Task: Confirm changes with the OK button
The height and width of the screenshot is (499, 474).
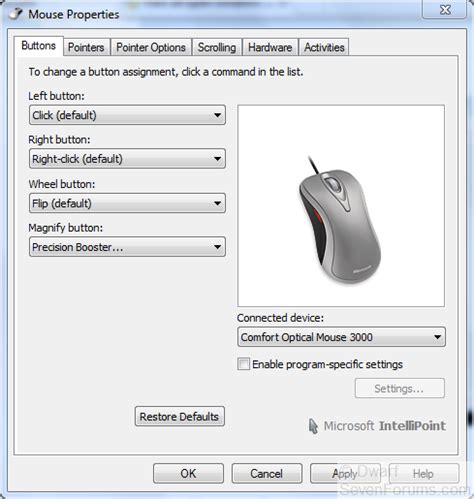Action: (188, 473)
